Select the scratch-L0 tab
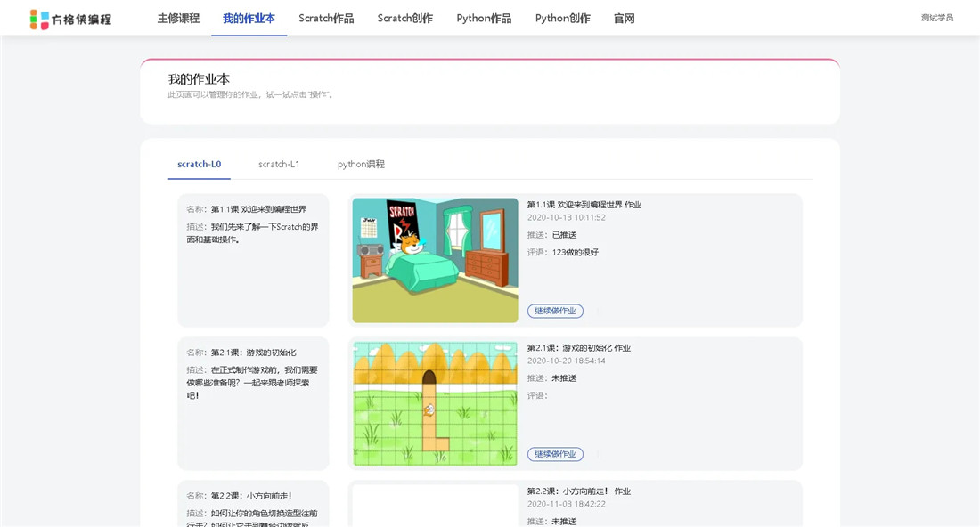 (199, 164)
